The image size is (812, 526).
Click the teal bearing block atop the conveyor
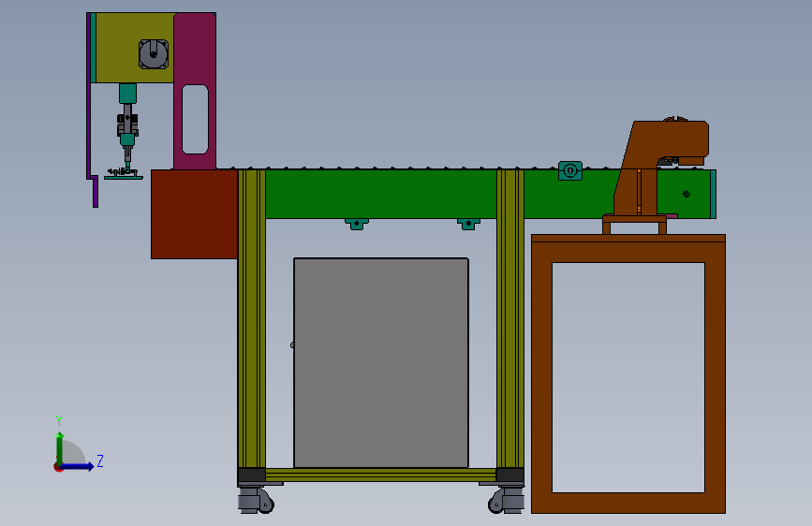[570, 170]
